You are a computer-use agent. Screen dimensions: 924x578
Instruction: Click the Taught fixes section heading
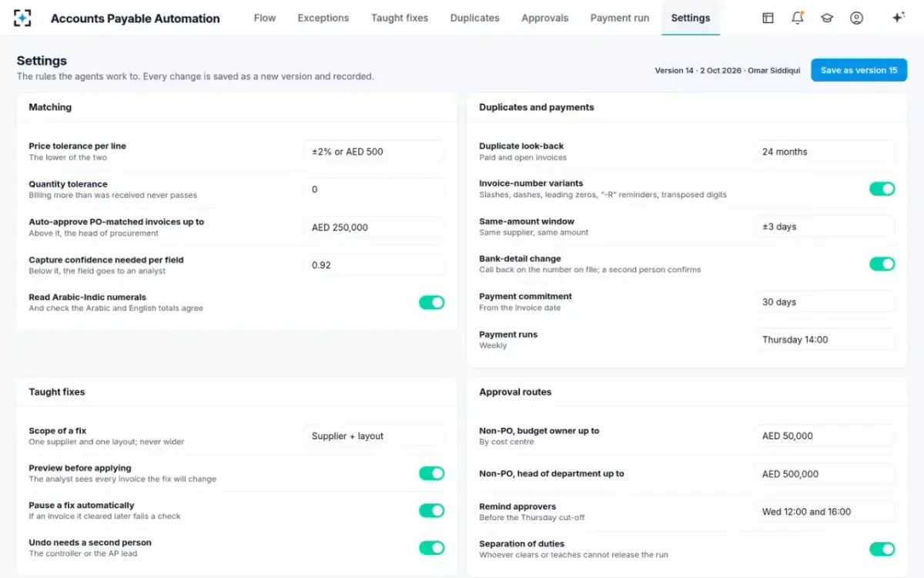point(57,391)
